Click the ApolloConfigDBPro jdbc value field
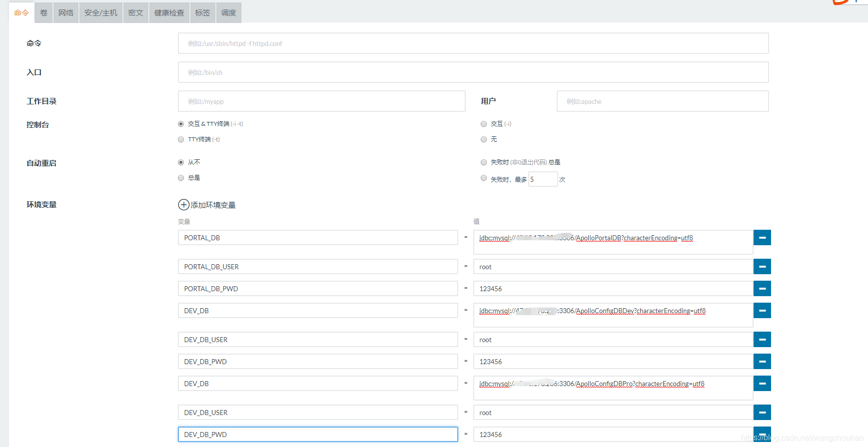The image size is (868, 447). pyautogui.click(x=613, y=388)
